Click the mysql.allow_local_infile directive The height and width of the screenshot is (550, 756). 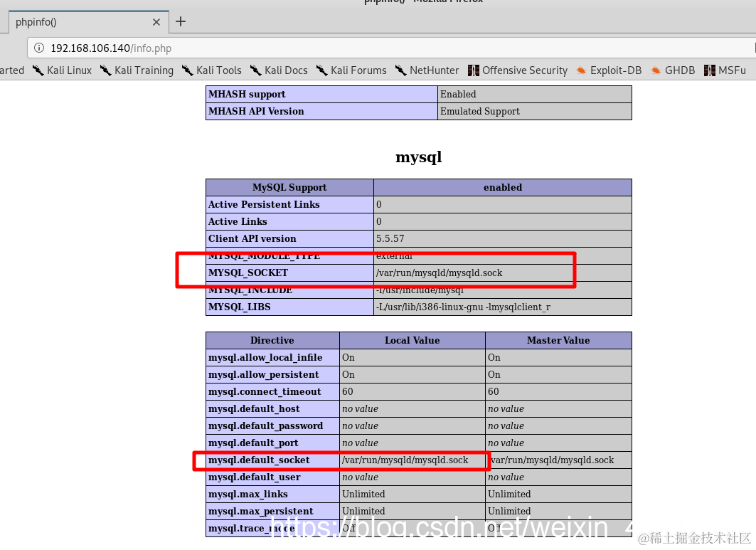tap(265, 357)
